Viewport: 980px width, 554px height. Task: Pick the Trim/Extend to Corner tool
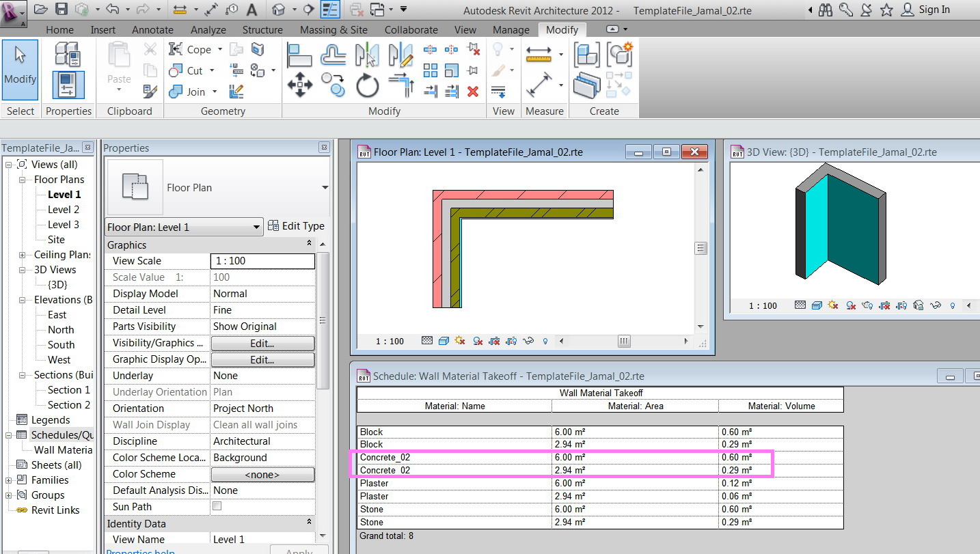400,85
